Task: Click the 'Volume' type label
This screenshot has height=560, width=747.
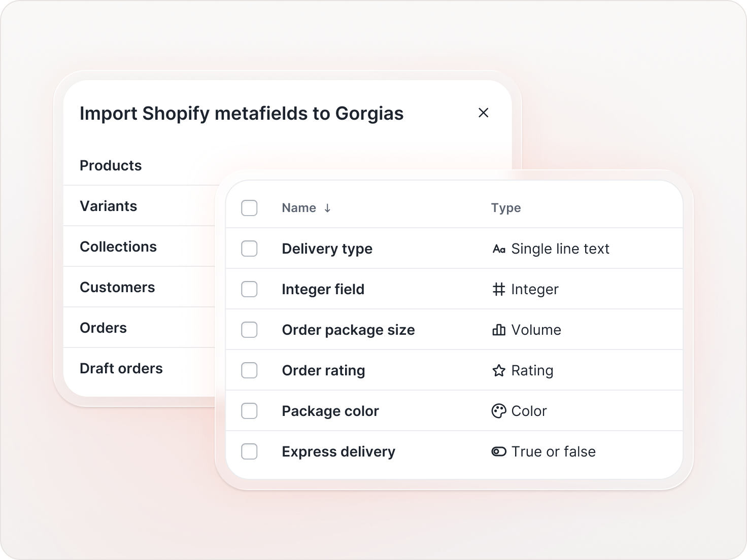Action: (536, 330)
